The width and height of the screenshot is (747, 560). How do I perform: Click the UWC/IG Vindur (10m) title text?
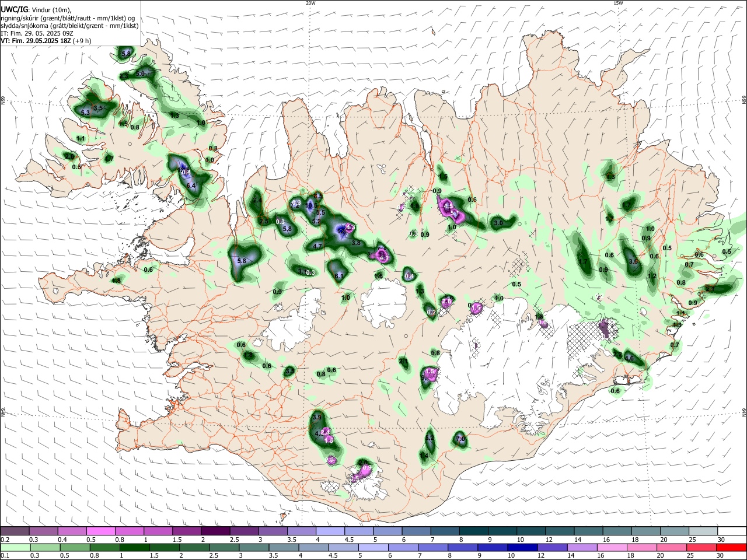click(36, 10)
